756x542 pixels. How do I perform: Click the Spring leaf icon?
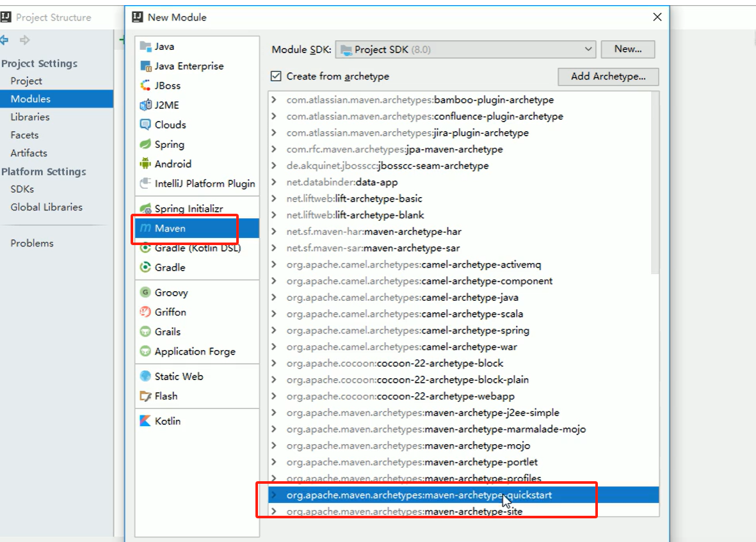point(145,144)
